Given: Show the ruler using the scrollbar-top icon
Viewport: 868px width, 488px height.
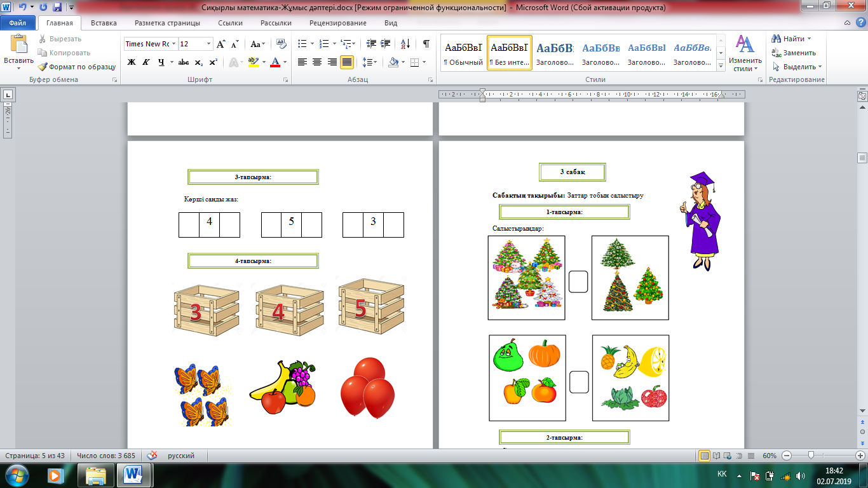Looking at the screenshot, I should point(862,95).
